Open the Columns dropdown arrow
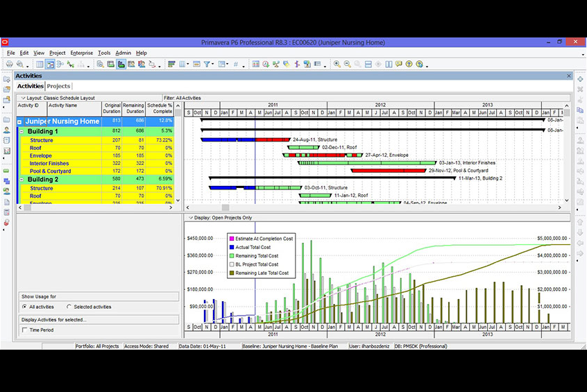Viewport: 587px width, 392px height. point(188,64)
